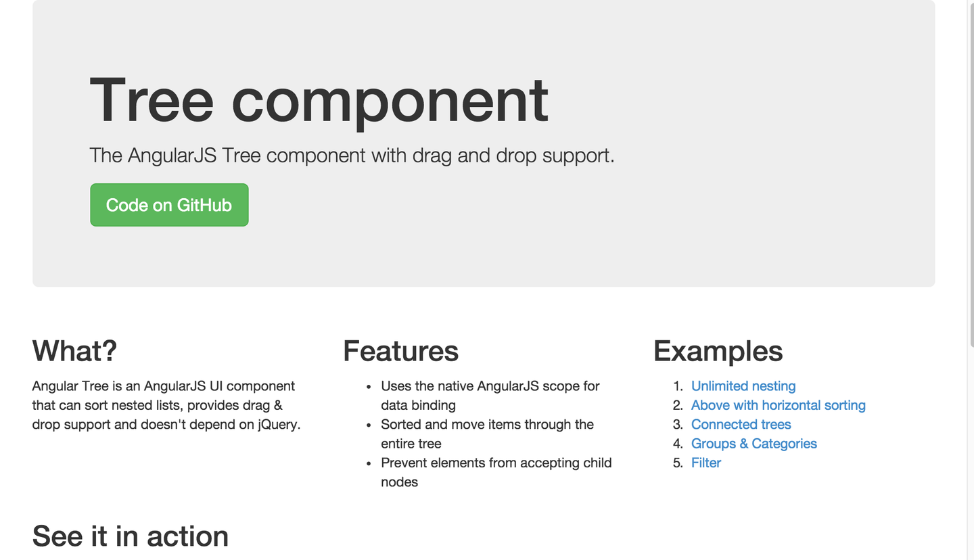Go to the Connected trees example
Image resolution: width=974 pixels, height=560 pixels.
click(x=741, y=425)
